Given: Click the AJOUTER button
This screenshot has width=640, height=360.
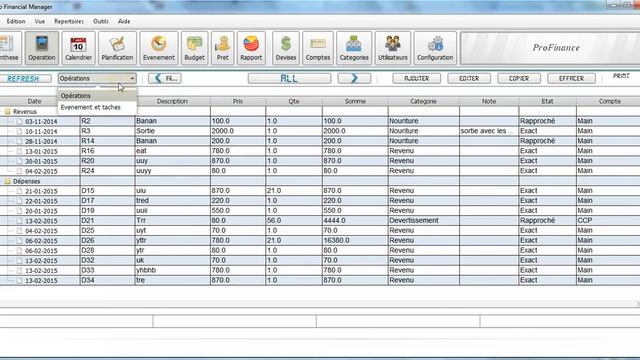Looking at the screenshot, I should click(417, 78).
